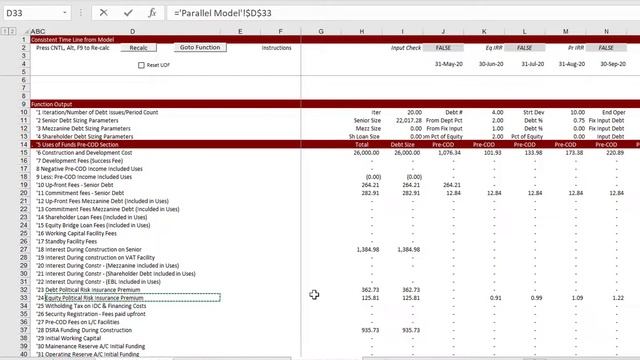Select column H header
Screen dimensions: 640x360
click(x=362, y=31)
